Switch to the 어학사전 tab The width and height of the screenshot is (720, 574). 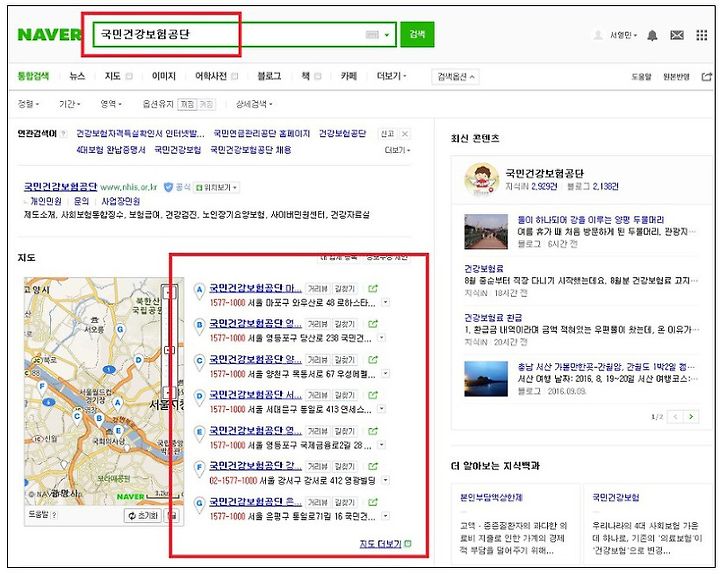coord(211,76)
